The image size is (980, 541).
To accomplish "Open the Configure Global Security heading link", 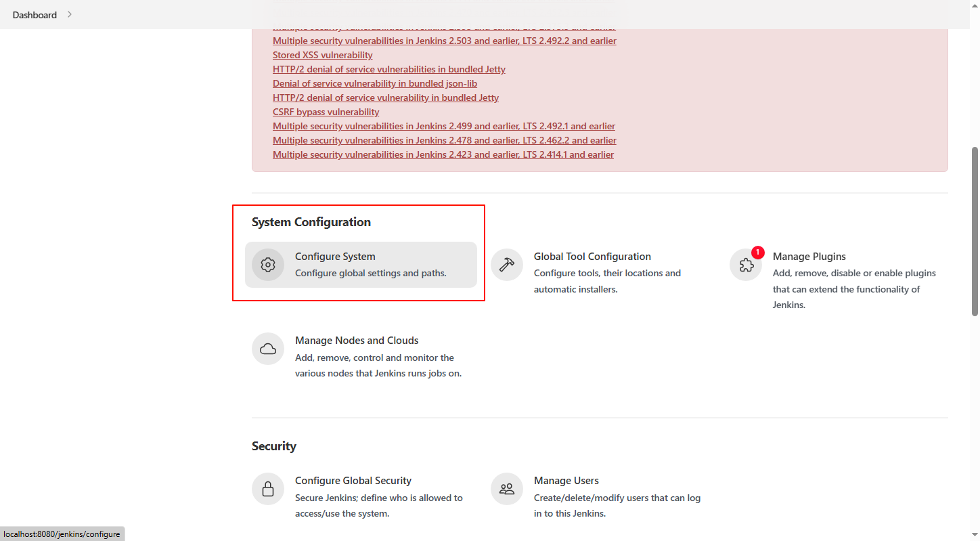I will (x=353, y=481).
